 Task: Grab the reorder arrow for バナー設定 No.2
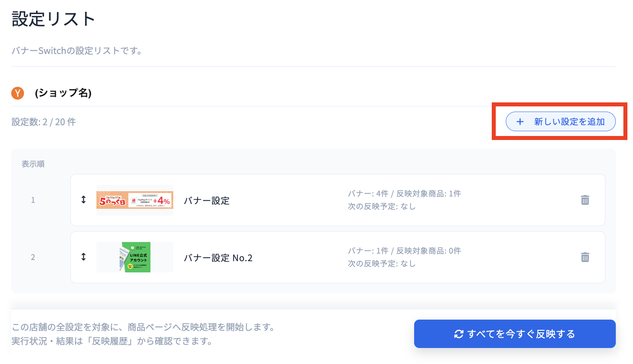84,257
